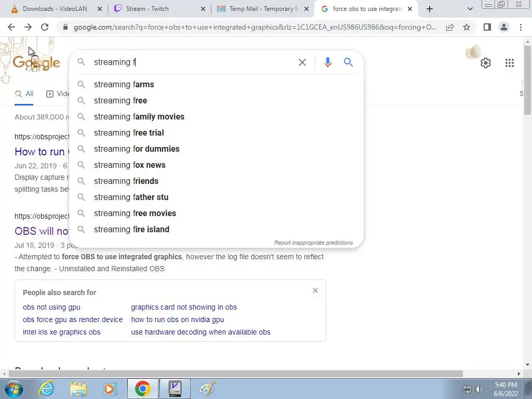This screenshot has height=399, width=532.
Task: Click the taskbar clock 5:40 PM
Action: 506,389
